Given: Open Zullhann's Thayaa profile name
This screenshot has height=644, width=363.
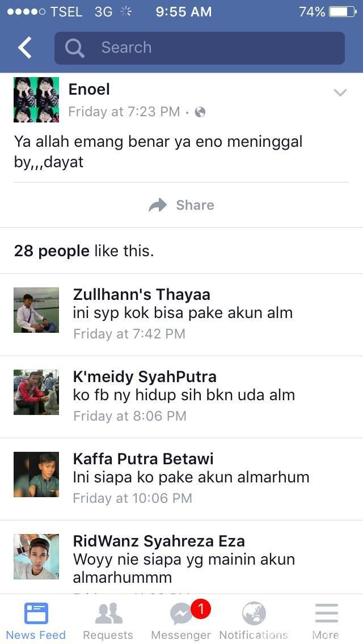Looking at the screenshot, I should pyautogui.click(x=141, y=294).
